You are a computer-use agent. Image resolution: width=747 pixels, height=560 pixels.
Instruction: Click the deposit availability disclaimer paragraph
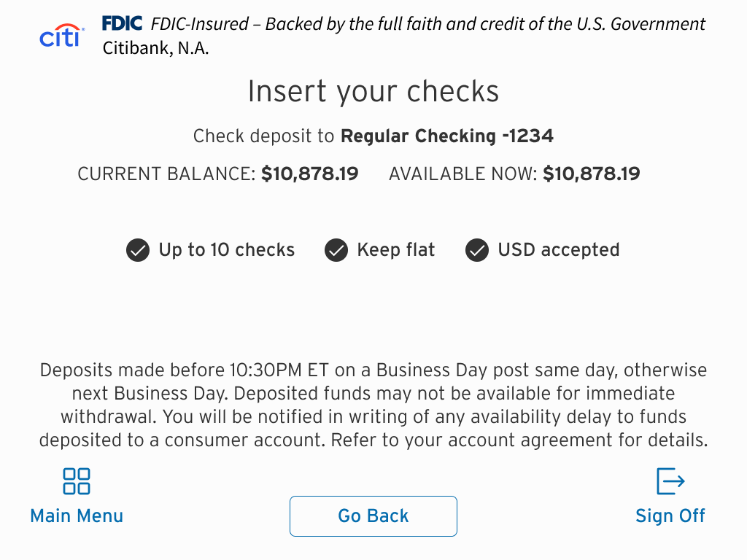tap(373, 405)
